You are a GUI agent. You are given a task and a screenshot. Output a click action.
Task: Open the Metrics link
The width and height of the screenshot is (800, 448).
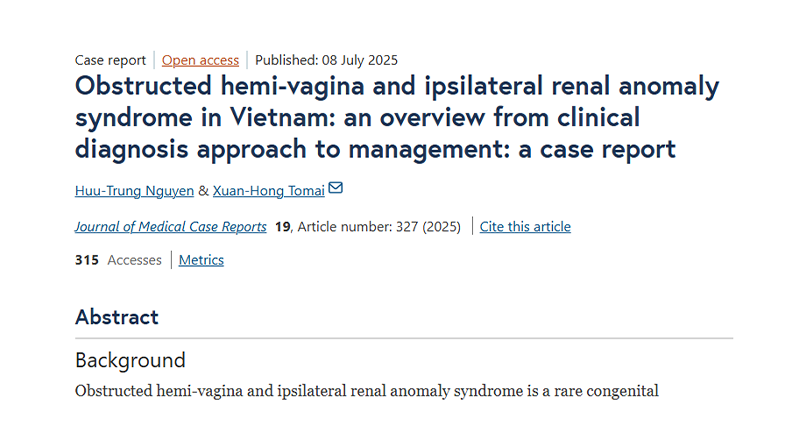(201, 260)
